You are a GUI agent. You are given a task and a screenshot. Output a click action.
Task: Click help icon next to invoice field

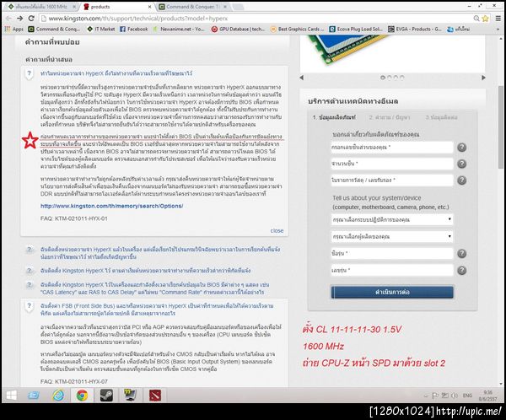pos(462,180)
